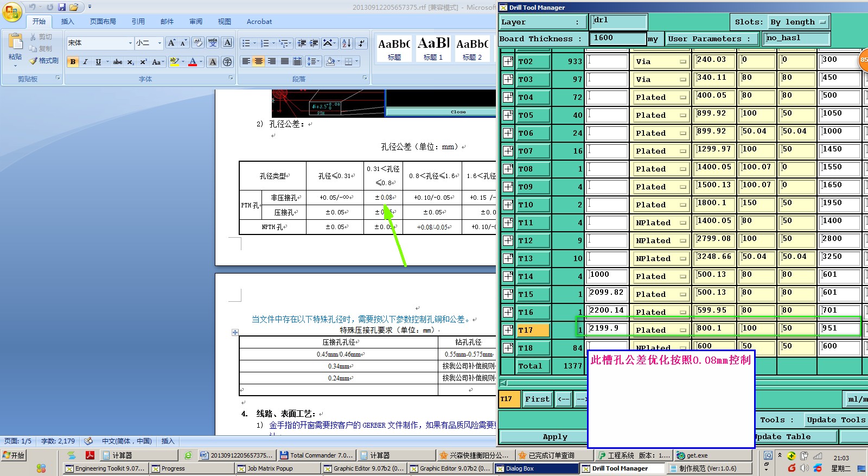The height and width of the screenshot is (476, 868).
Task: Apply red font color
Action: [193, 62]
